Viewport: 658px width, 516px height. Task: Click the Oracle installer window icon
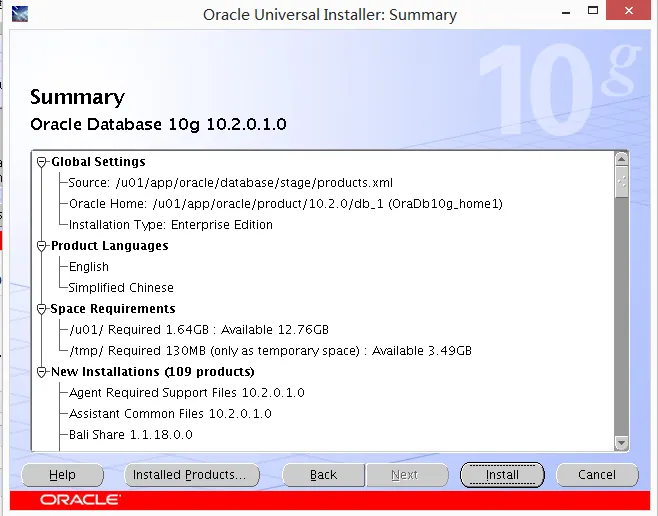(20, 14)
